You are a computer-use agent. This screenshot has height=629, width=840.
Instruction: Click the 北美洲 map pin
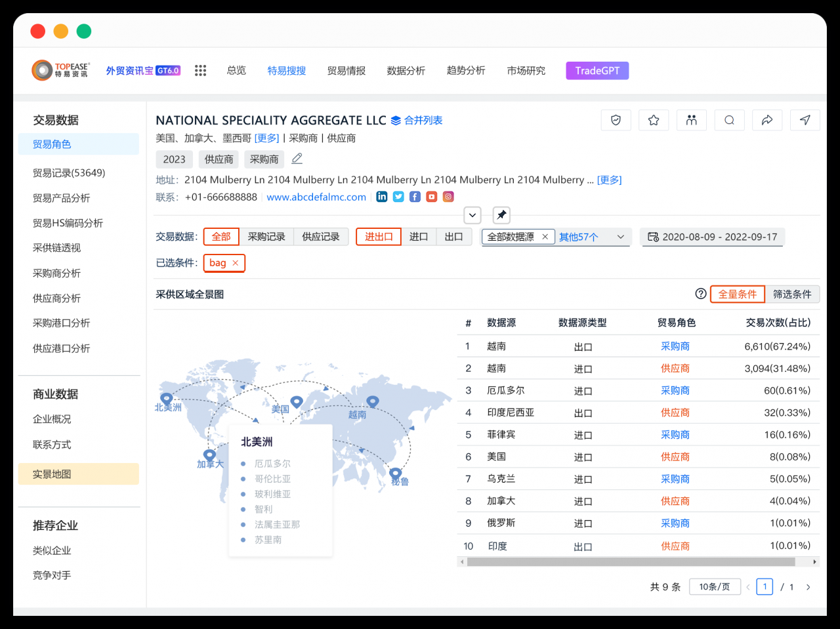(x=167, y=398)
